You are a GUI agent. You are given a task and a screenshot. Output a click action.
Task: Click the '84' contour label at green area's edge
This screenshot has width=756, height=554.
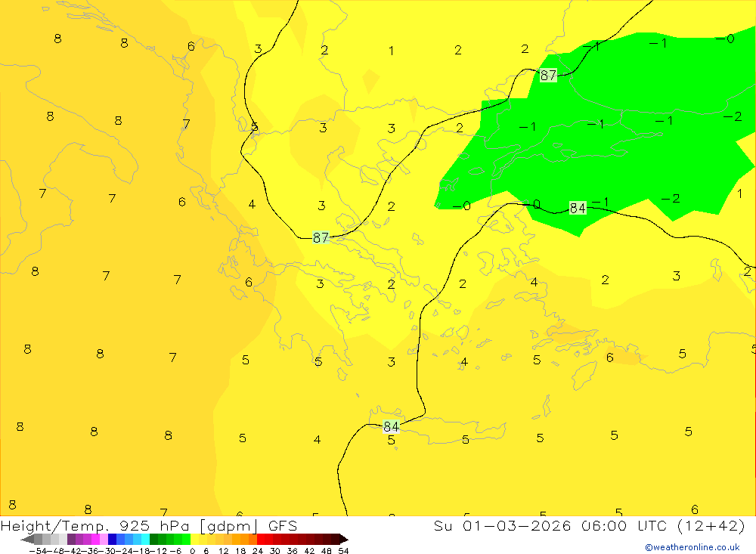click(578, 208)
